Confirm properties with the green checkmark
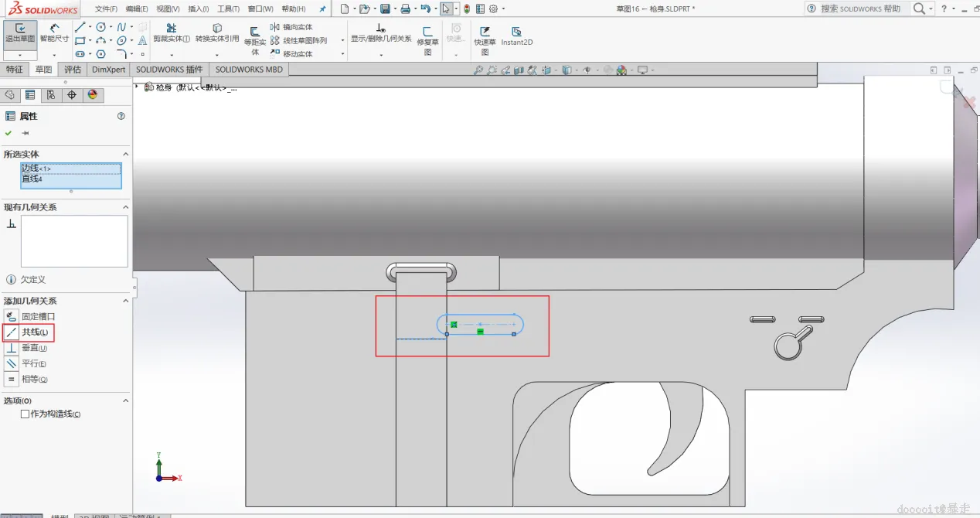The height and width of the screenshot is (518, 980). point(9,133)
